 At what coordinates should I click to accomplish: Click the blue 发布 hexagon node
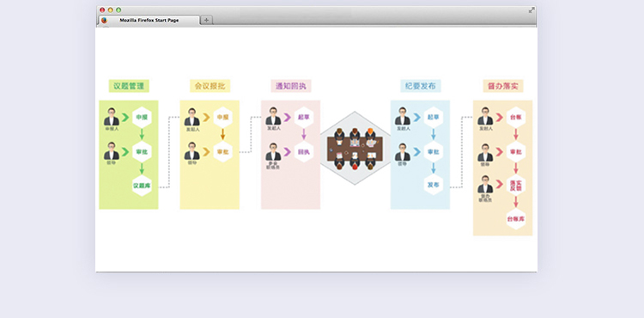pos(434,185)
